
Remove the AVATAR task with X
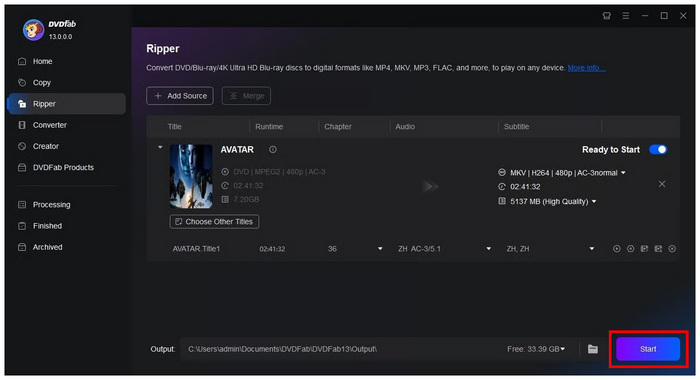click(662, 184)
